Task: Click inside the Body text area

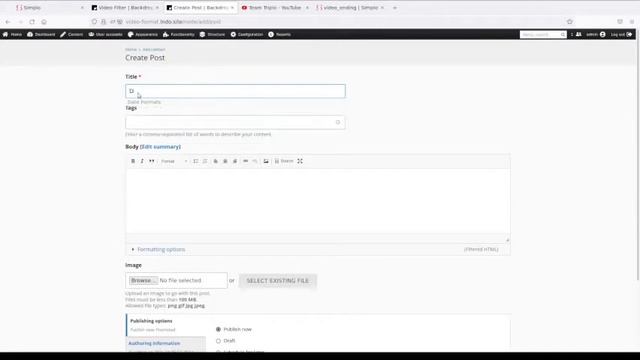Action: pos(318,201)
